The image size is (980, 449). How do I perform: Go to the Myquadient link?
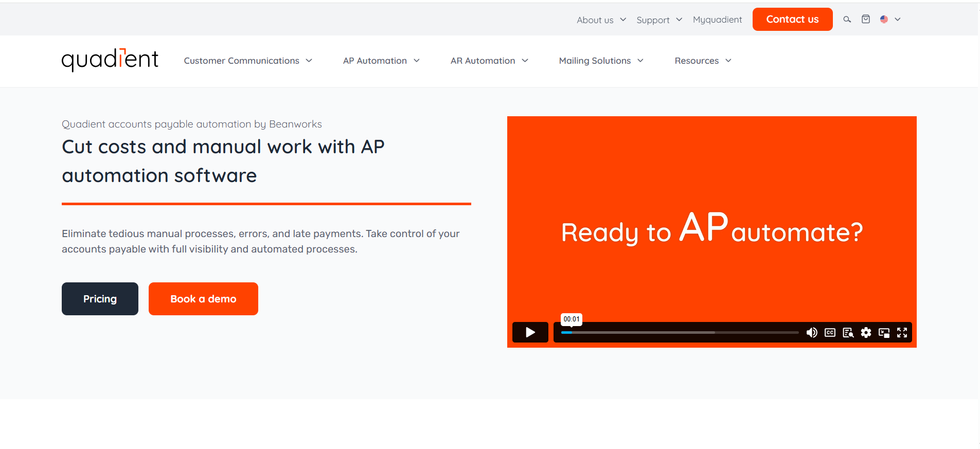[x=717, y=20]
